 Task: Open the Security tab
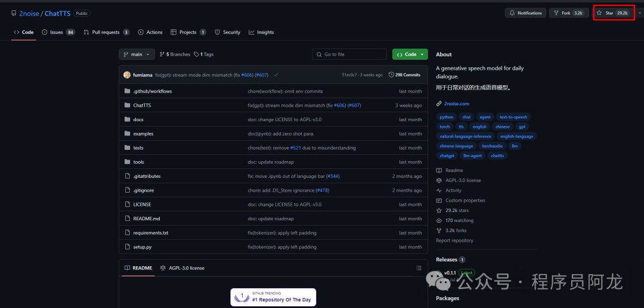(x=228, y=32)
